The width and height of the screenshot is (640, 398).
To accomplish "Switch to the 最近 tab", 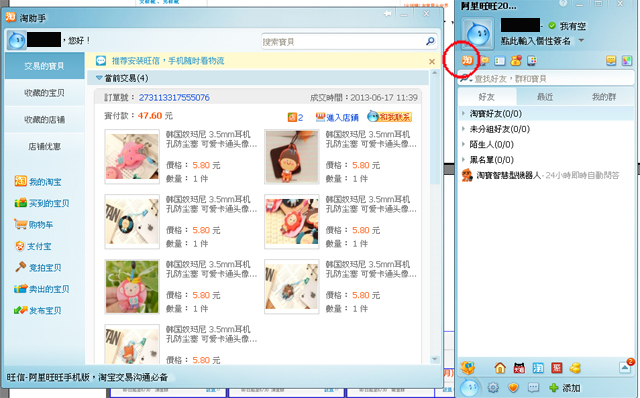I will pyautogui.click(x=545, y=97).
